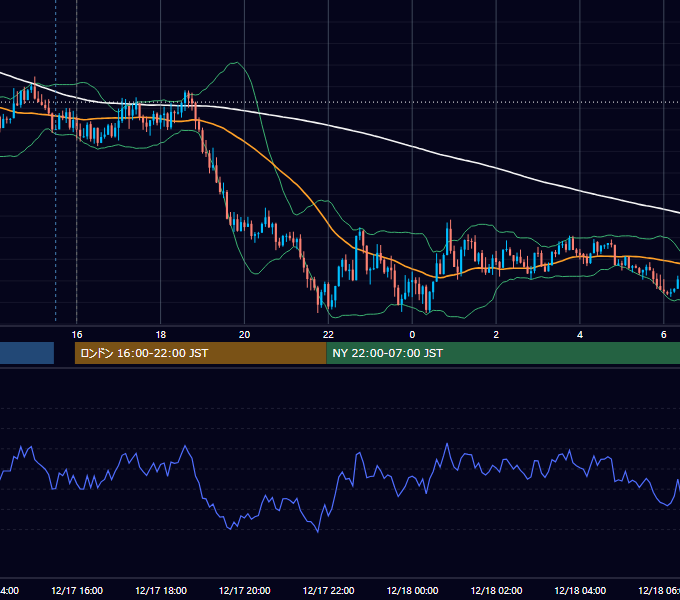Click the '18' hour axis label
The height and width of the screenshot is (600, 680).
pyautogui.click(x=160, y=335)
